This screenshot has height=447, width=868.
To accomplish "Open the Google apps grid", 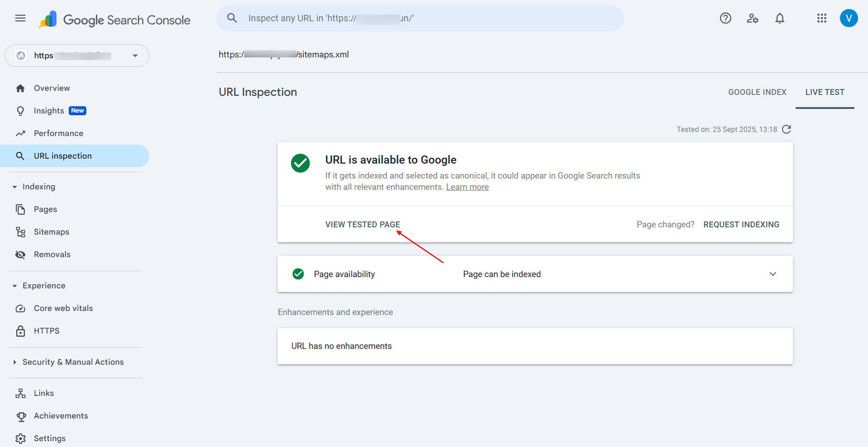I will pyautogui.click(x=821, y=18).
